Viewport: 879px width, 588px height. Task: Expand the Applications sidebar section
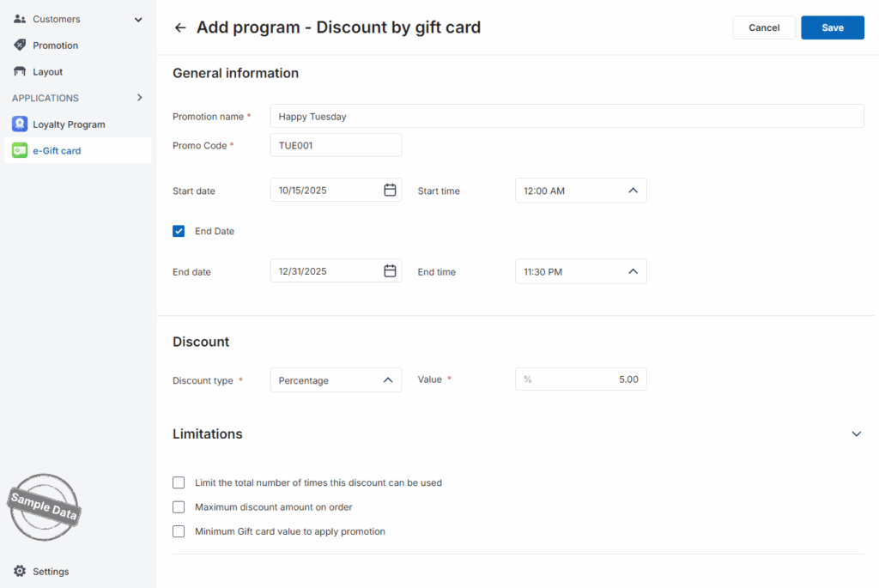(x=140, y=98)
